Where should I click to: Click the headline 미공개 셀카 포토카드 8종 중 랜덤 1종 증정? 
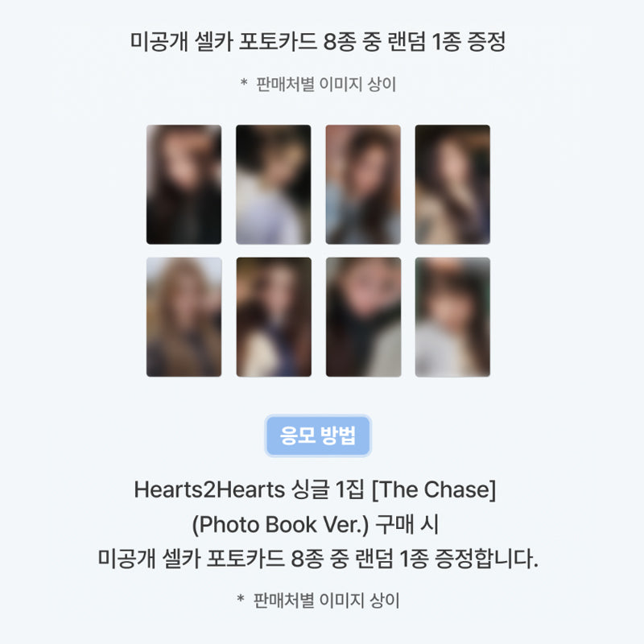tap(318, 42)
